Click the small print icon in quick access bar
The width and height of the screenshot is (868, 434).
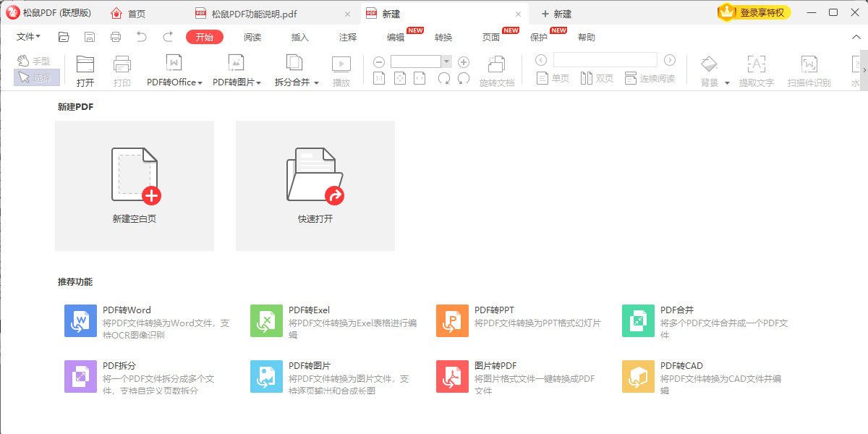click(x=116, y=37)
